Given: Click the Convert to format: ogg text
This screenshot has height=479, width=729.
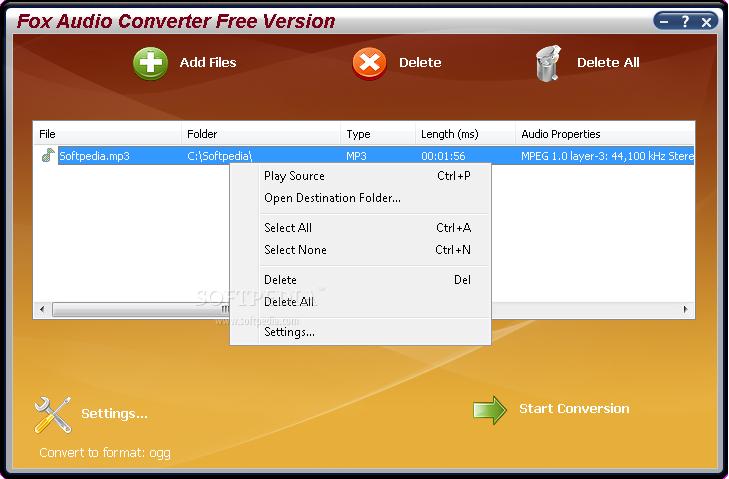Looking at the screenshot, I should coord(105,452).
